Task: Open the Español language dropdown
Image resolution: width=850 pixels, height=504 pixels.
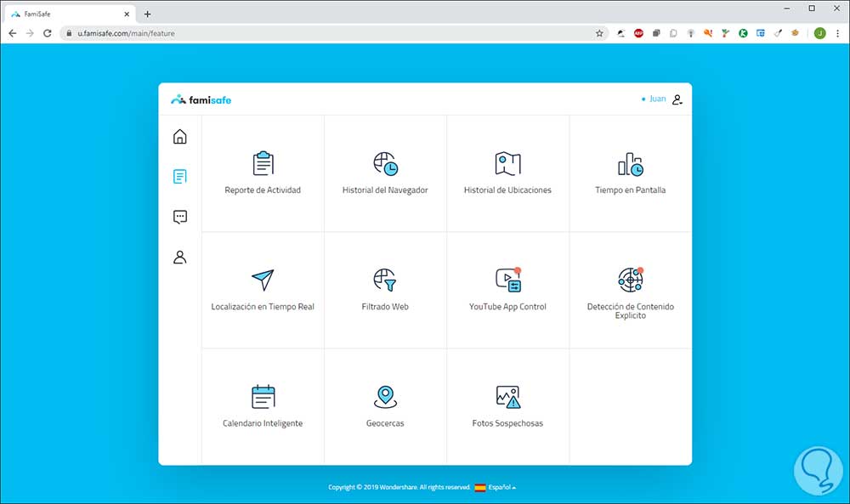Action: coord(502,487)
